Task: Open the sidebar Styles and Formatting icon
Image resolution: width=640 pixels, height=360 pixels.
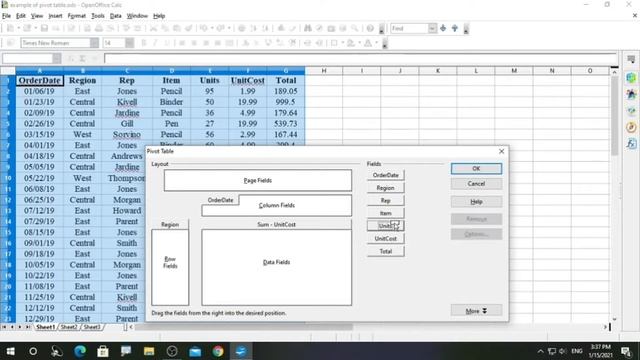Action: click(x=631, y=94)
